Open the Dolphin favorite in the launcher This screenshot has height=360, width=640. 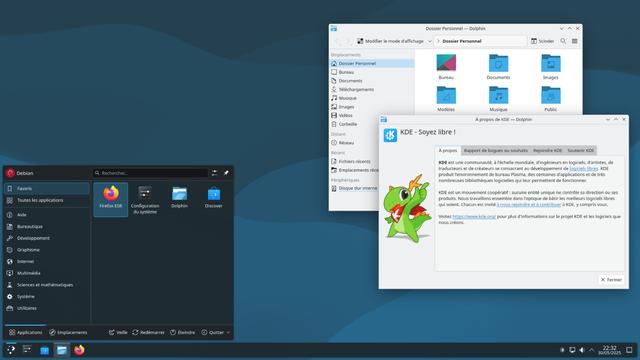(179, 198)
